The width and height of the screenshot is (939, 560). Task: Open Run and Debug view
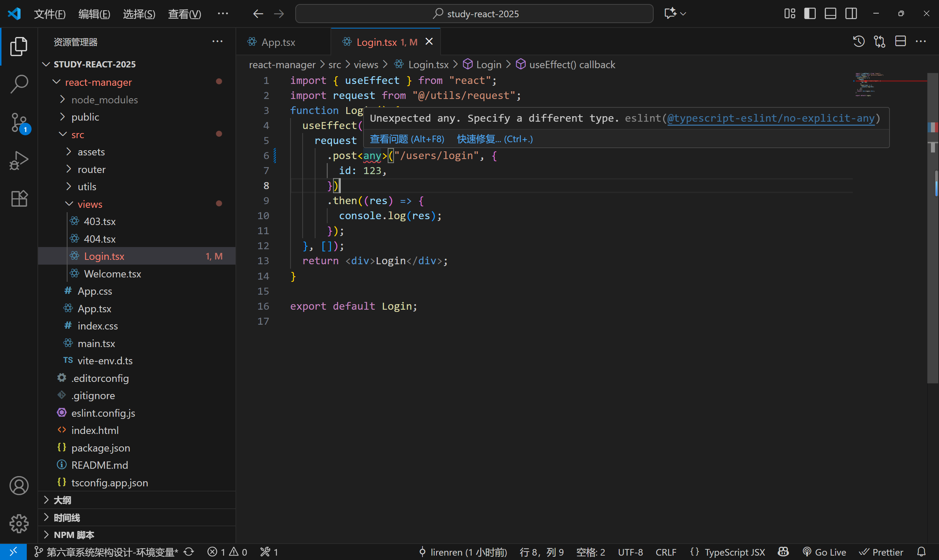19,161
